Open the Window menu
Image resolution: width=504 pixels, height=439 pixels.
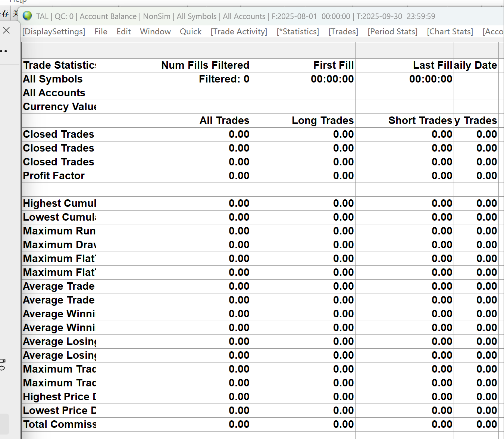(155, 32)
